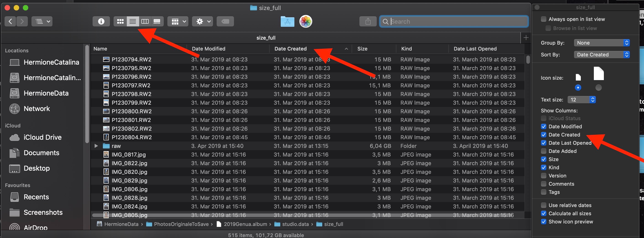Sort by the Date Modified column header
Viewport: 644px width, 238px height.
tap(208, 49)
